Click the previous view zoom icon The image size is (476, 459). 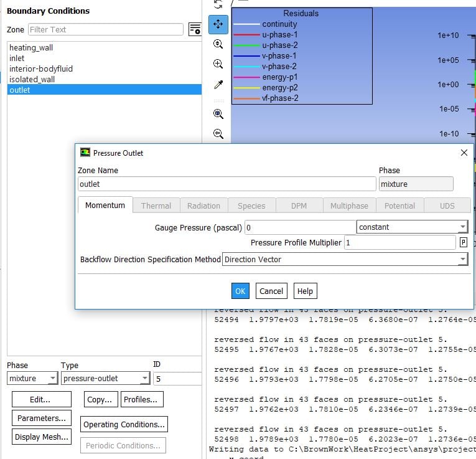click(x=218, y=134)
